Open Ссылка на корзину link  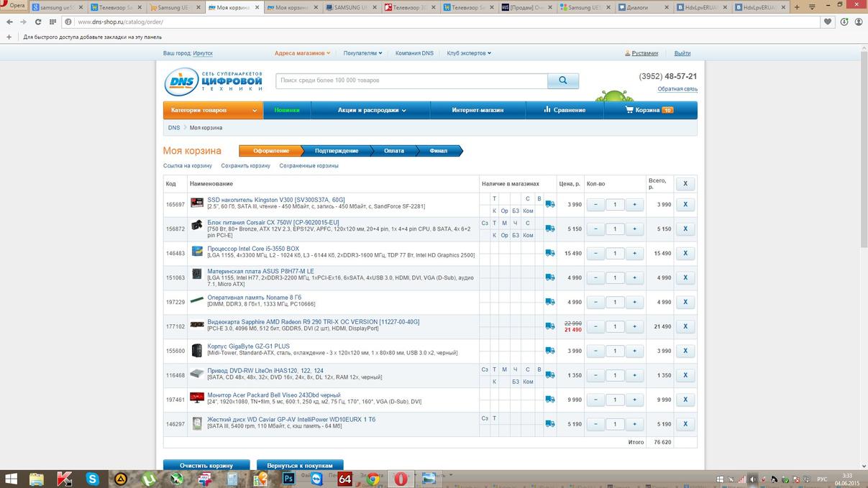(188, 166)
